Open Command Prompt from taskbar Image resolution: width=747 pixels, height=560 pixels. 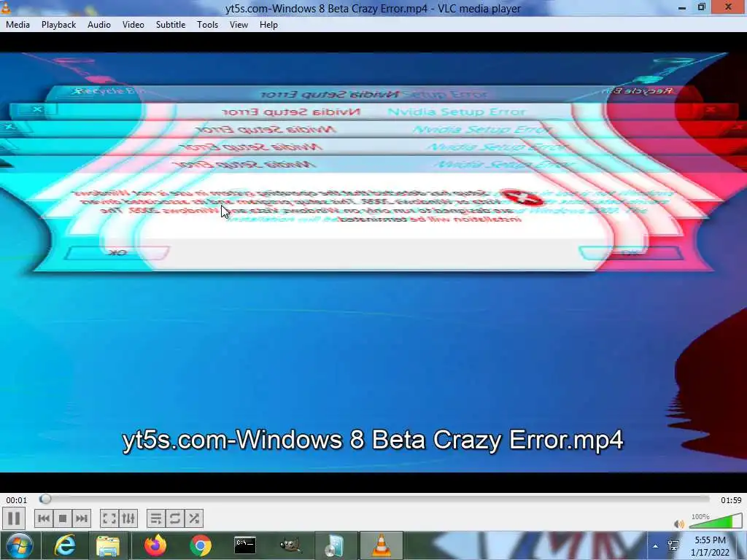(245, 545)
